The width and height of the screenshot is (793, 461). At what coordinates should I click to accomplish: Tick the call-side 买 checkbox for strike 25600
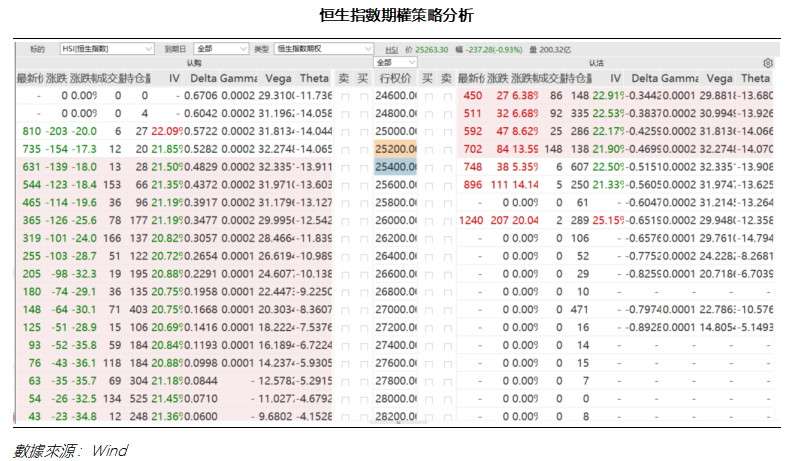[364, 185]
